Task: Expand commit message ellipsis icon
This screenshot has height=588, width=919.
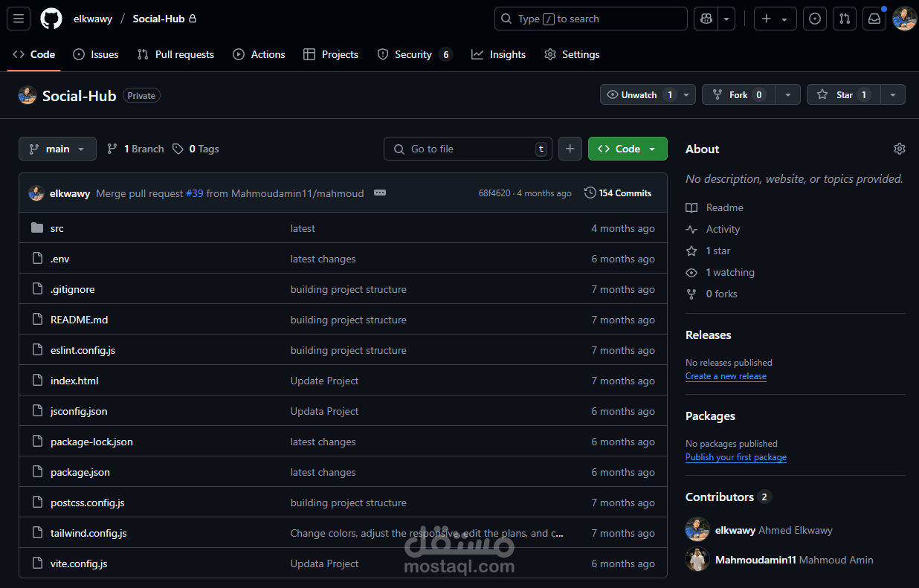Action: 380,193
